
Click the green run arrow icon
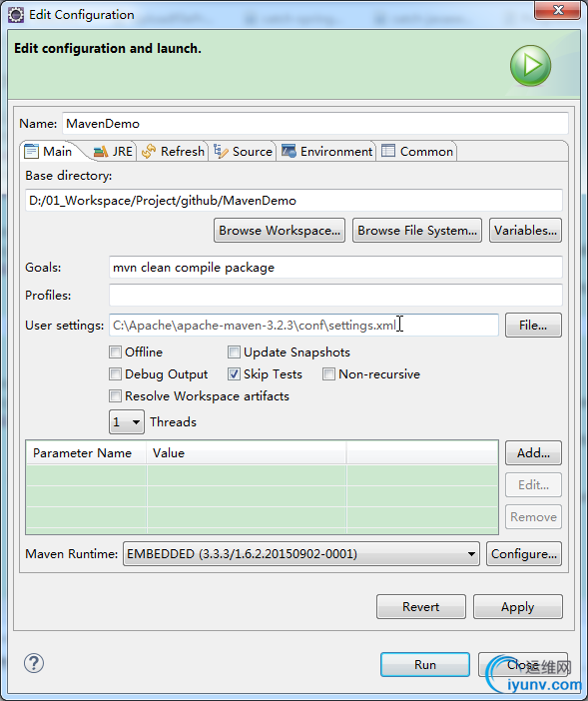pyautogui.click(x=530, y=66)
